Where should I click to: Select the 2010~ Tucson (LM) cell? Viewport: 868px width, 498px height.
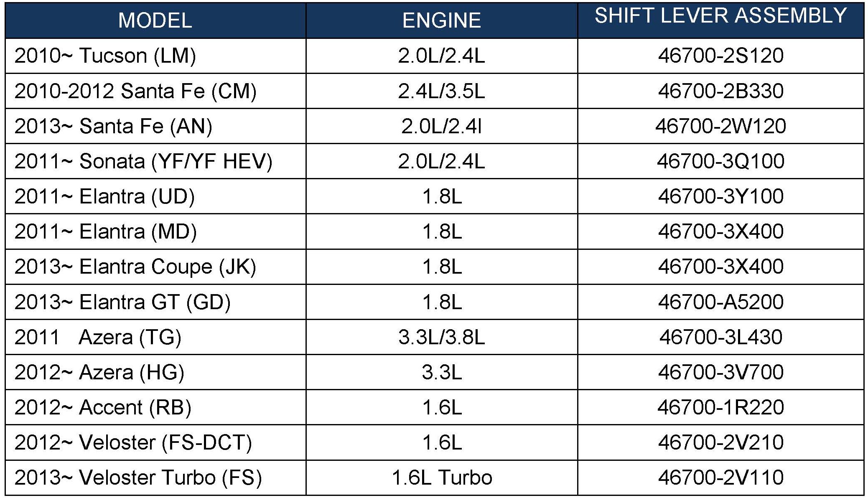[x=105, y=56]
